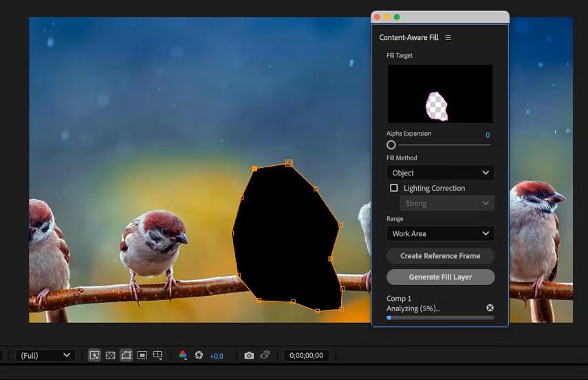This screenshot has height=380, width=588.
Task: Click the Fill Target preview thumbnail
Action: pos(440,94)
